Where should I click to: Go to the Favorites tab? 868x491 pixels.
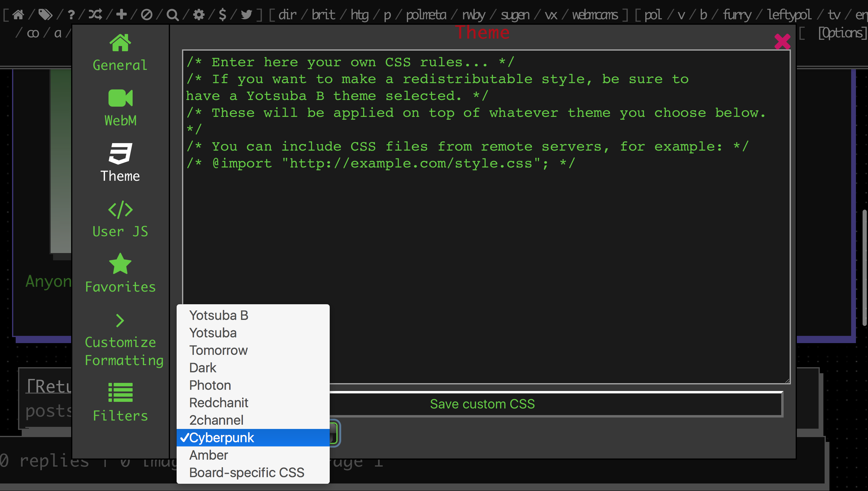click(121, 273)
